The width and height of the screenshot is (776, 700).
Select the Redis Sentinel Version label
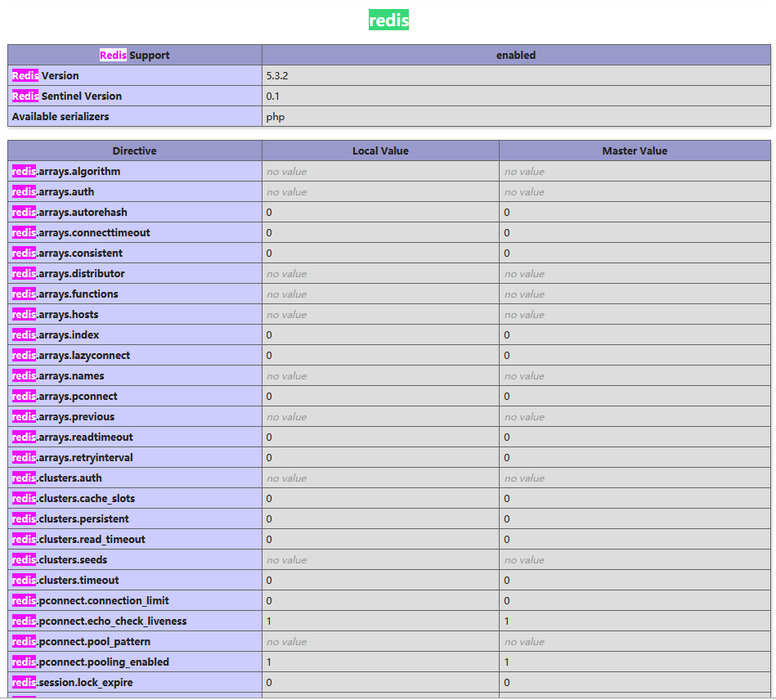(x=67, y=96)
